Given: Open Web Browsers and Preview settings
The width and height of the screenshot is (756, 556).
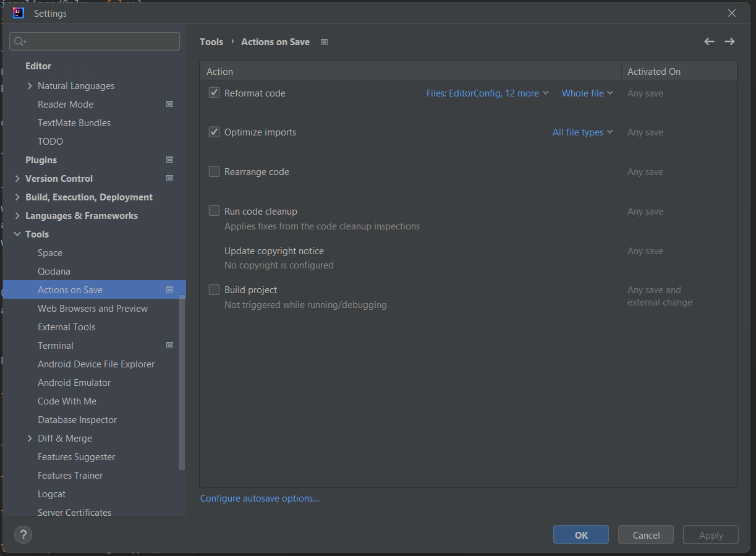Looking at the screenshot, I should (x=93, y=309).
